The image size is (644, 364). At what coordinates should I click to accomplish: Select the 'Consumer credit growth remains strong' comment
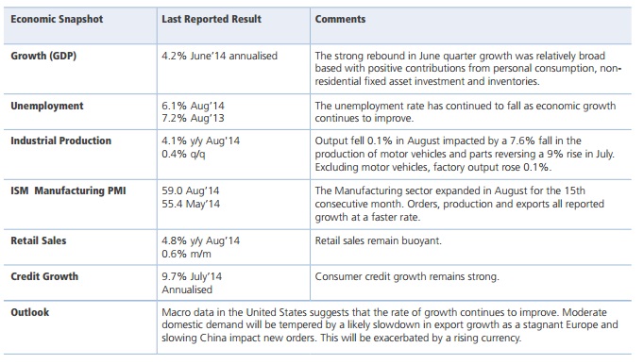pos(407,276)
